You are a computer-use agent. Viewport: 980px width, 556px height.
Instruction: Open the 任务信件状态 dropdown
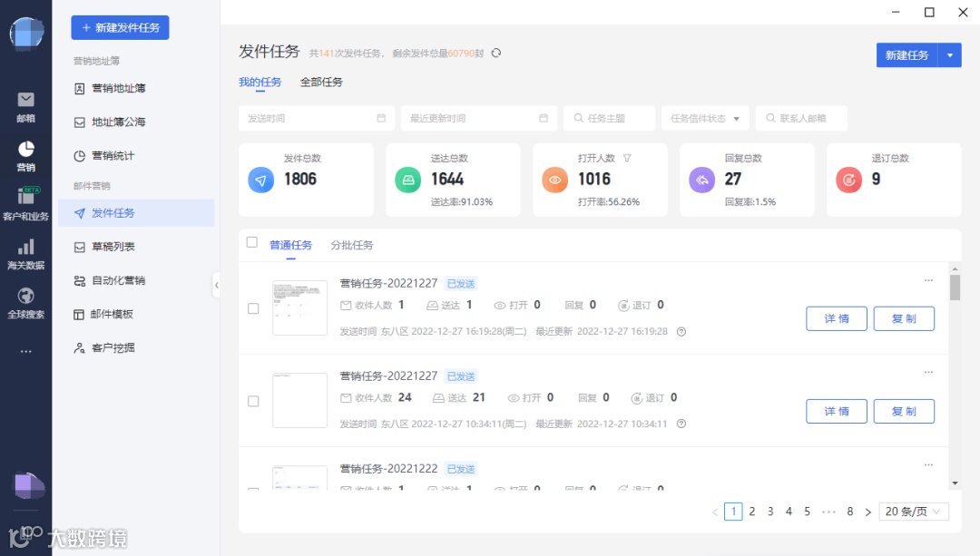(705, 118)
